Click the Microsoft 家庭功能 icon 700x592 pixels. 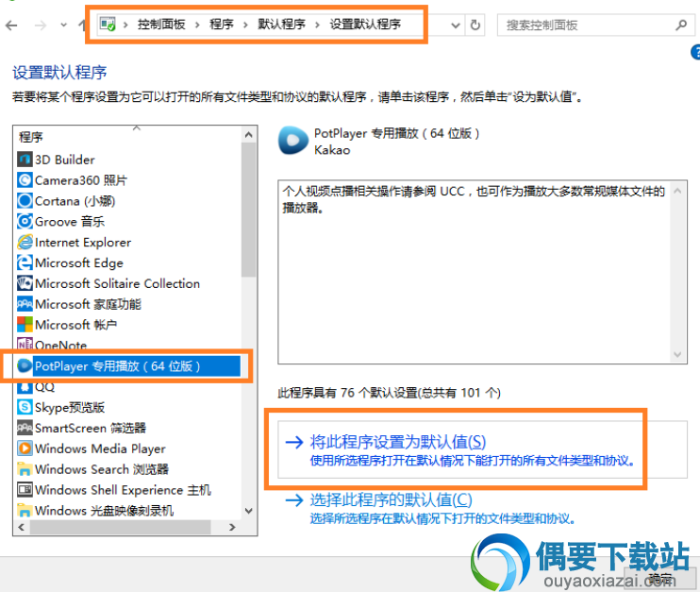25,304
